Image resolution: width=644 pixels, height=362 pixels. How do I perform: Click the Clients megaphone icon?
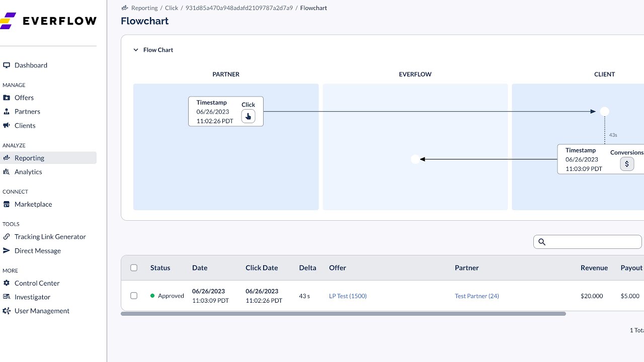[7, 126]
